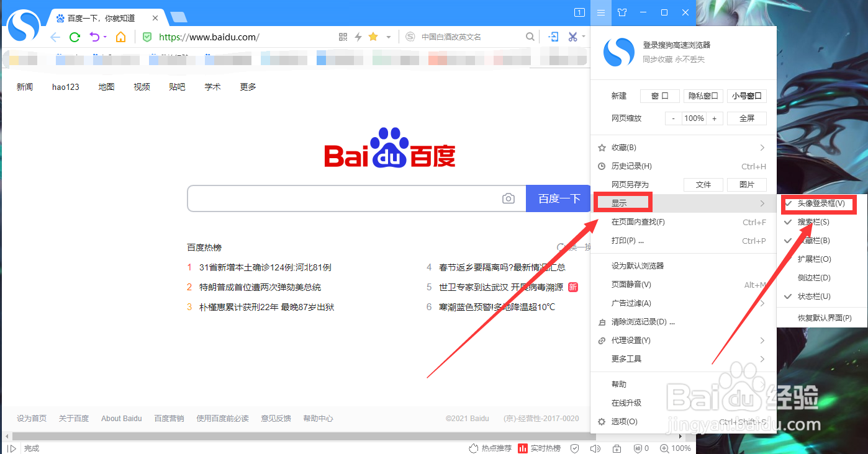The width and height of the screenshot is (868, 454).
Task: Open the bookmark star dropdown arrow
Action: click(x=387, y=37)
